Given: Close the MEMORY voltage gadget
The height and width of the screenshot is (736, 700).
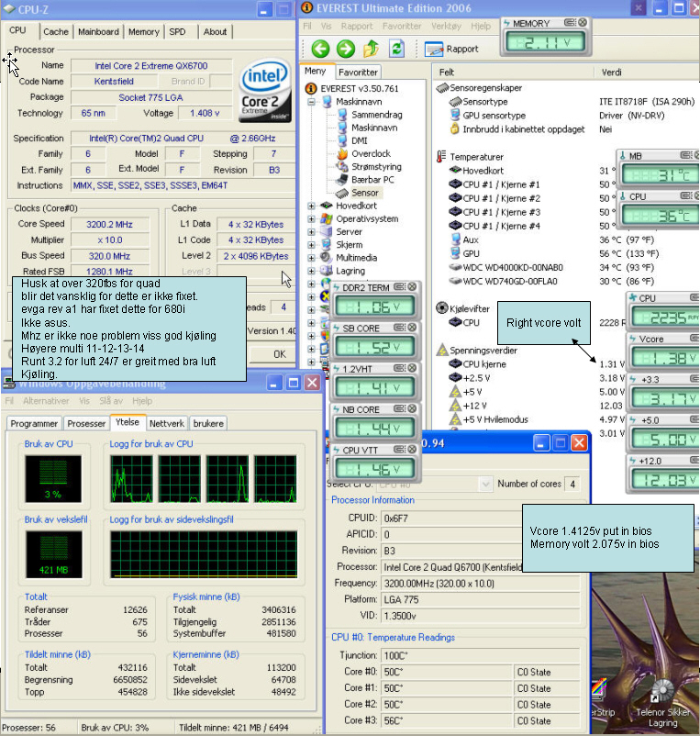Looking at the screenshot, I should [583, 23].
